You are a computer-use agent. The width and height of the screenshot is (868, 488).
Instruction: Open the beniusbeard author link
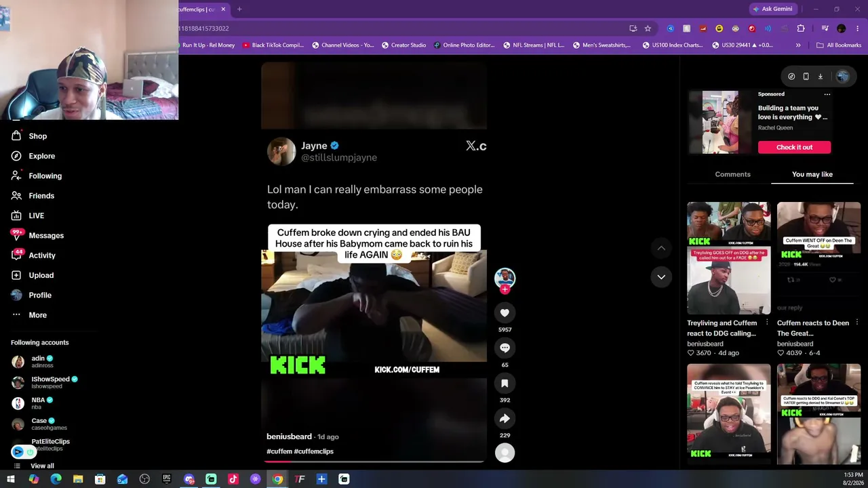[289, 436]
